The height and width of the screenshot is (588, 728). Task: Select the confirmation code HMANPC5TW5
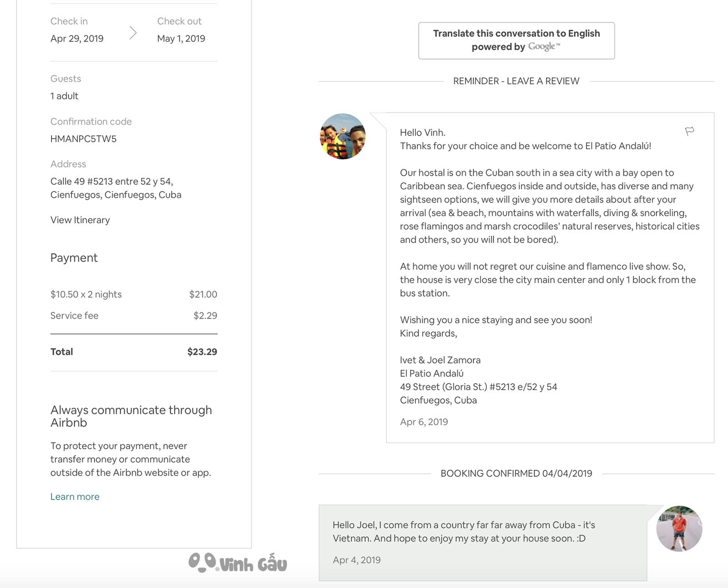[83, 139]
